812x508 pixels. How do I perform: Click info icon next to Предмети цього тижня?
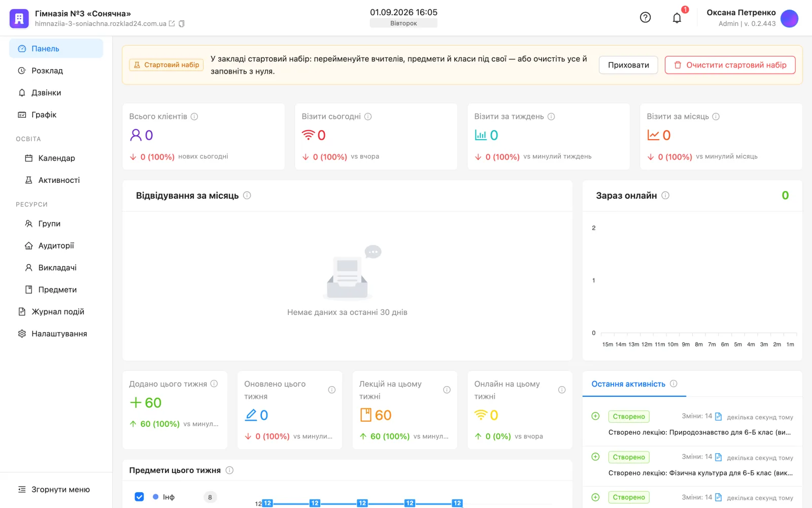[x=229, y=470]
